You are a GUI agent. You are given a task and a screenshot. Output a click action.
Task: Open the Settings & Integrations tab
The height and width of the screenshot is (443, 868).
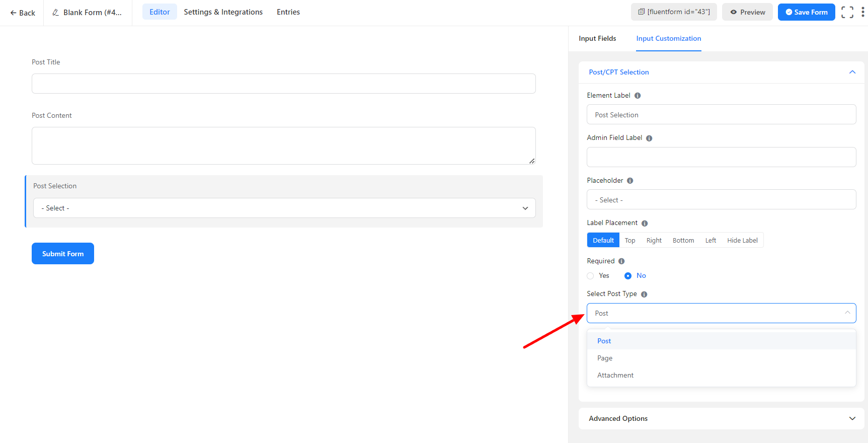tap(223, 12)
